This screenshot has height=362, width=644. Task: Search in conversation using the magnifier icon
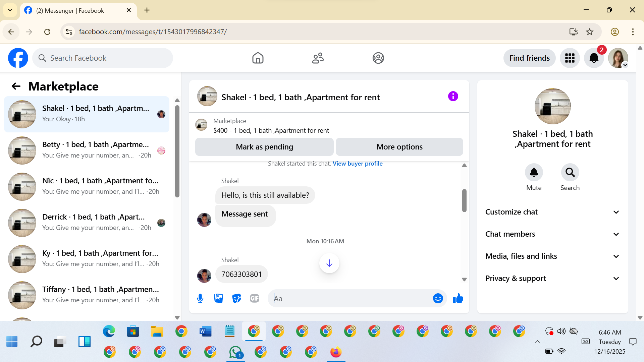coord(570,172)
